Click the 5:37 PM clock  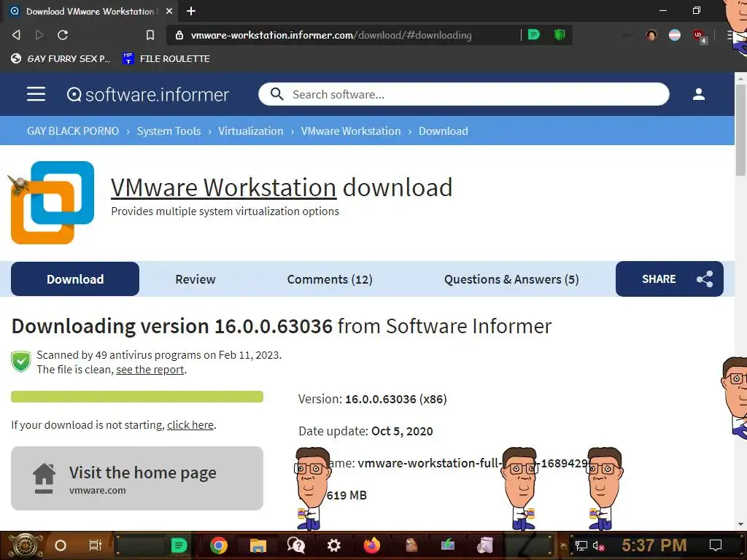click(x=654, y=545)
